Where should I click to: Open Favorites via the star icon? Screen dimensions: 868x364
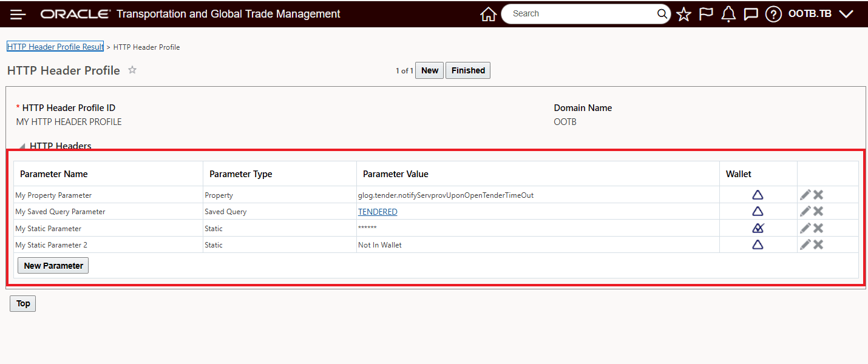tap(683, 13)
